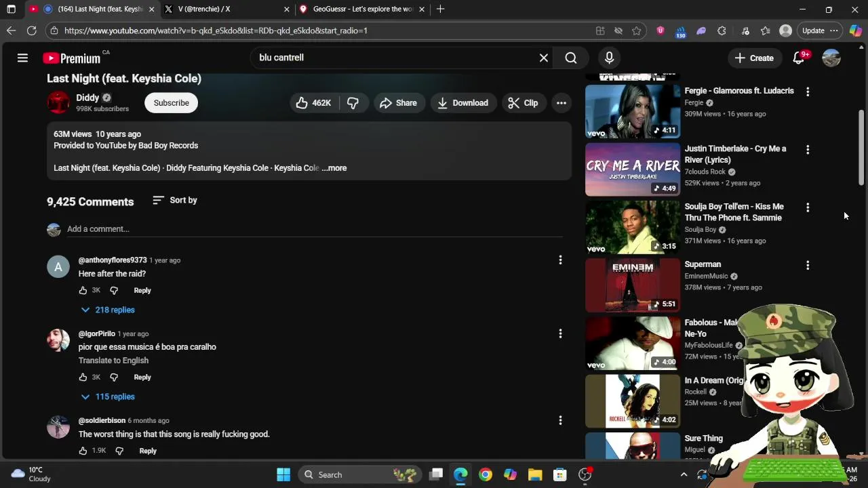Open options for Kiss Me Thru The Phone
This screenshot has width=868, height=488.
[x=808, y=207]
